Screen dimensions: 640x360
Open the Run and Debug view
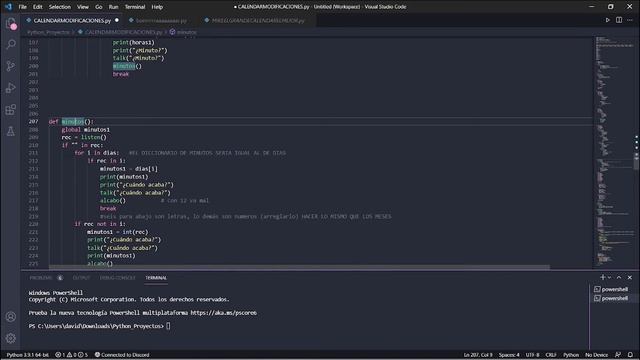[x=11, y=88]
